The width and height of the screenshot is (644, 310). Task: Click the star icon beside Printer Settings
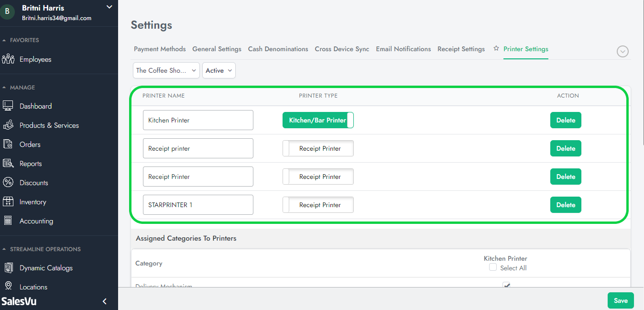[x=496, y=49]
